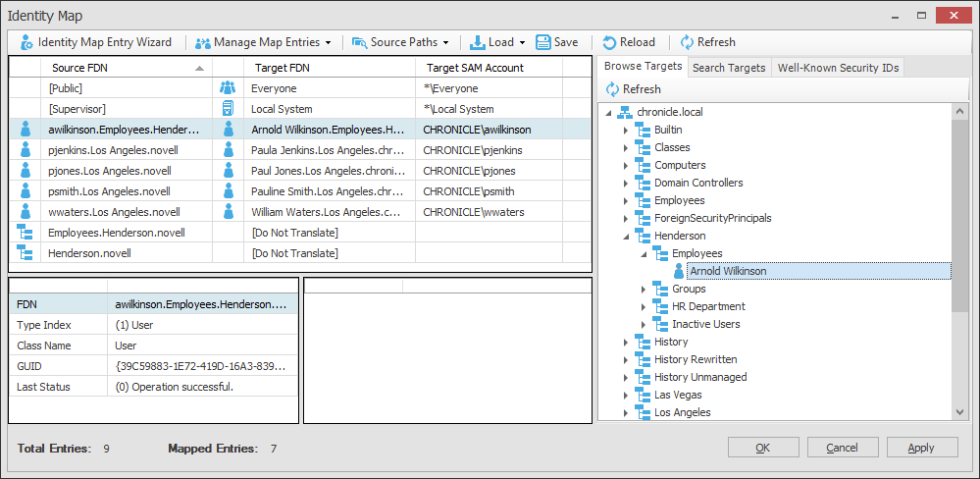This screenshot has height=479, width=980.
Task: Expand the HR Department node
Action: click(644, 307)
